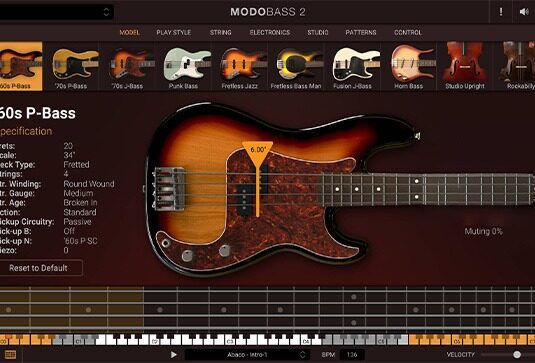This screenshot has height=363, width=535.
Task: Click the '60s P SC pickup value
Action: coord(81,241)
